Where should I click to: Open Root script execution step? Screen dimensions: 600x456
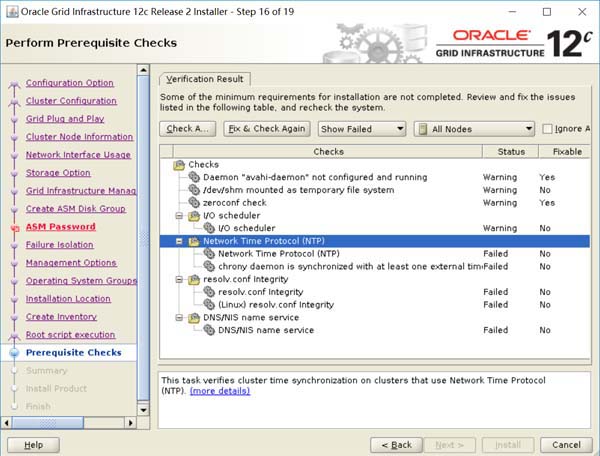coord(70,334)
